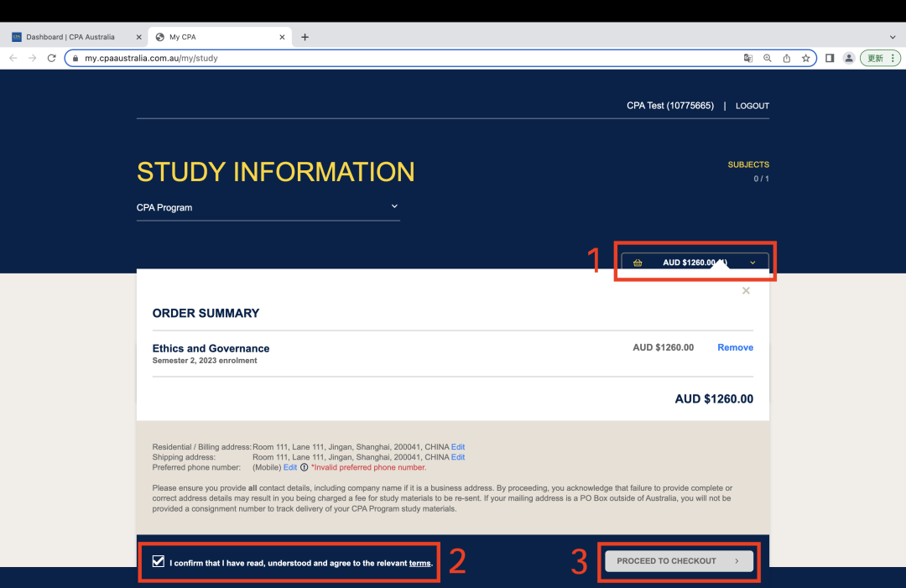Viewport: 906px width, 588px height.
Task: Collapse the AUD $1260.00 cart dropdown
Action: click(x=752, y=263)
